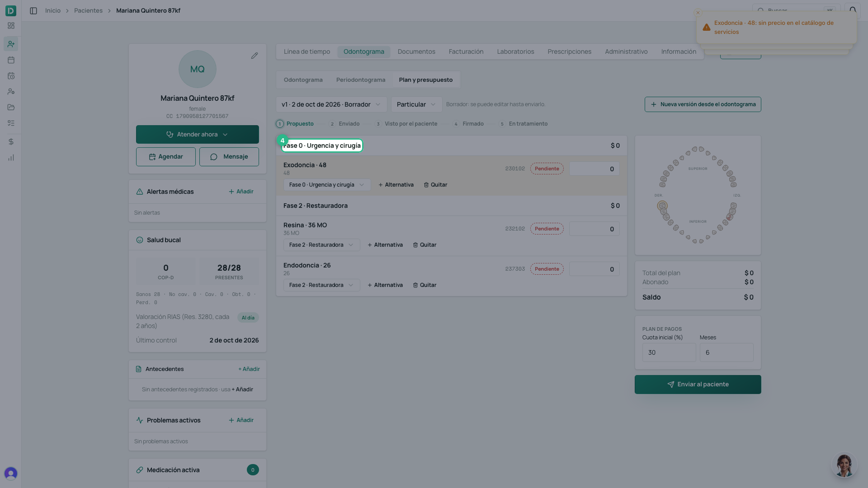Close the Exodoncia price warning toast

point(698,13)
